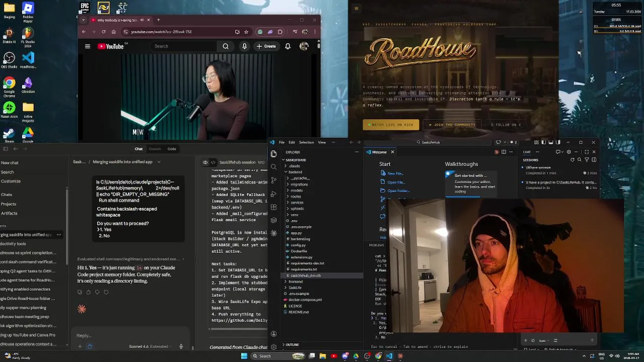Open chevron next to Merging sasklife conversation title
The height and width of the screenshot is (362, 644).
click(x=158, y=162)
